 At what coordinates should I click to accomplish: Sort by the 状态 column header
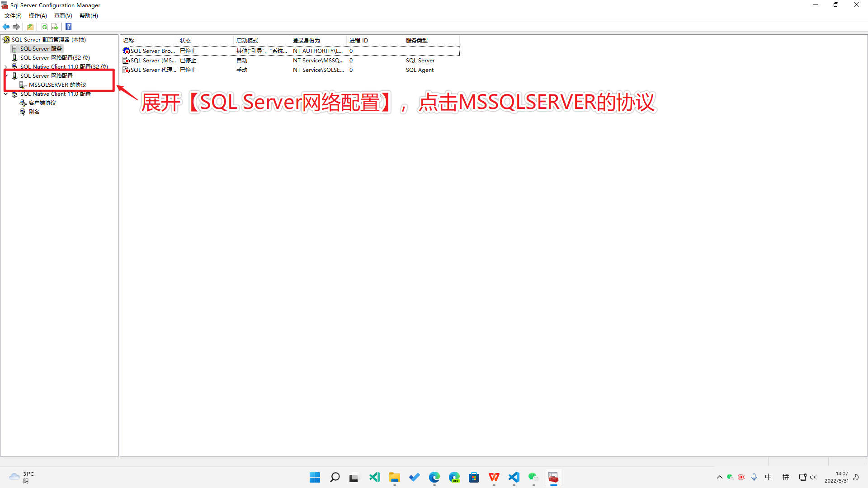(x=205, y=40)
